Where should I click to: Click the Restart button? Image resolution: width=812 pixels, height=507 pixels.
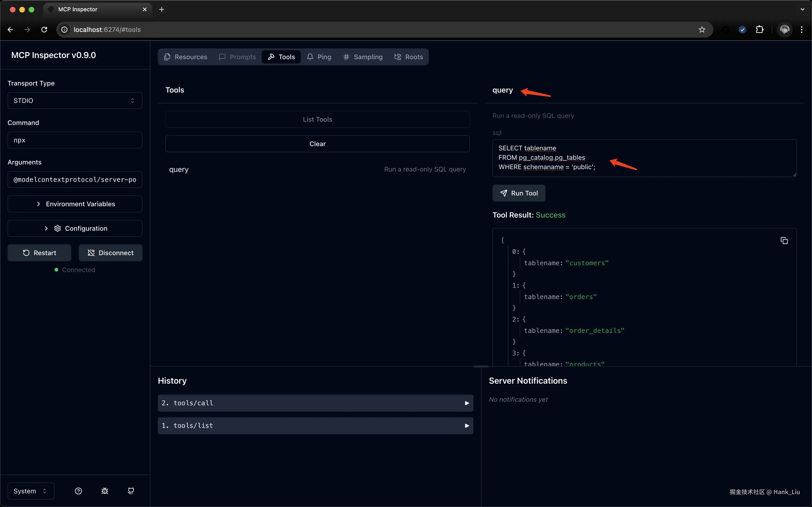click(39, 253)
